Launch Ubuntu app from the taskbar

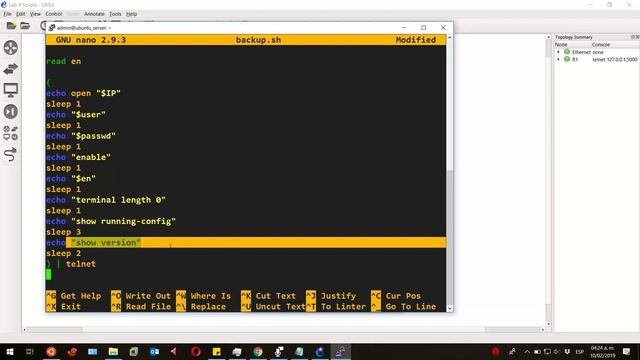coord(51,351)
